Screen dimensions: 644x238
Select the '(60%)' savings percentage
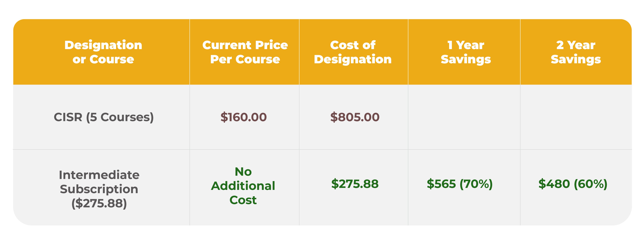tap(590, 184)
